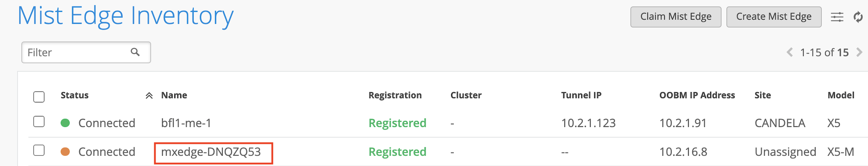Viewport: 868px width, 166px height.
Task: Check the bfl1-me-1 row checkbox
Action: pos(39,122)
